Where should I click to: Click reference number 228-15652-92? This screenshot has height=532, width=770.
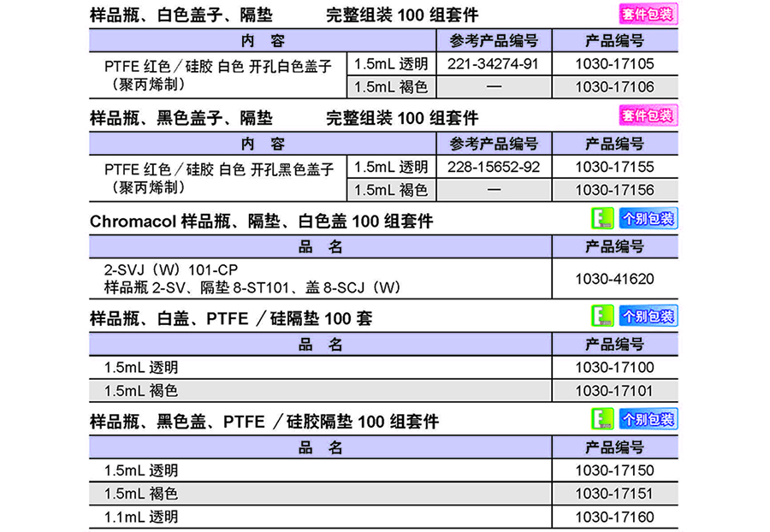coord(495,168)
